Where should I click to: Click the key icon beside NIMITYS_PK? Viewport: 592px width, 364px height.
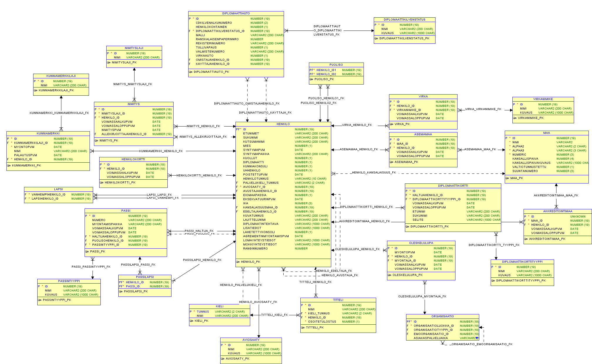coord(96,141)
